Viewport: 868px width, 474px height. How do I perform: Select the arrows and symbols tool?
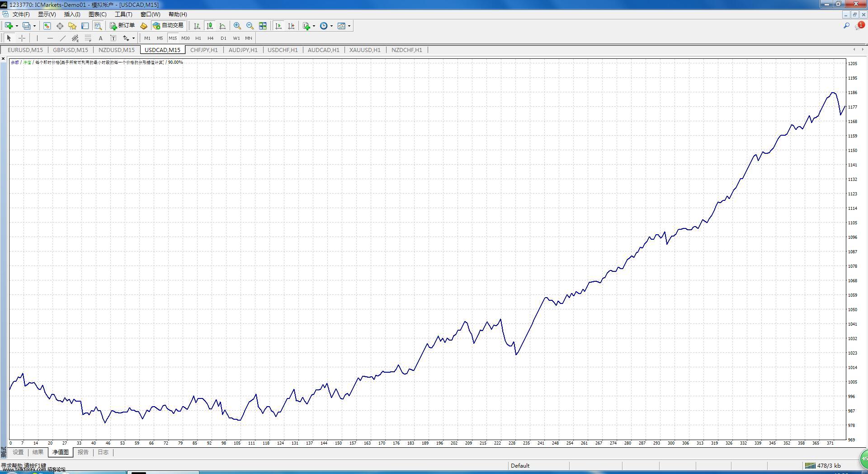click(126, 38)
